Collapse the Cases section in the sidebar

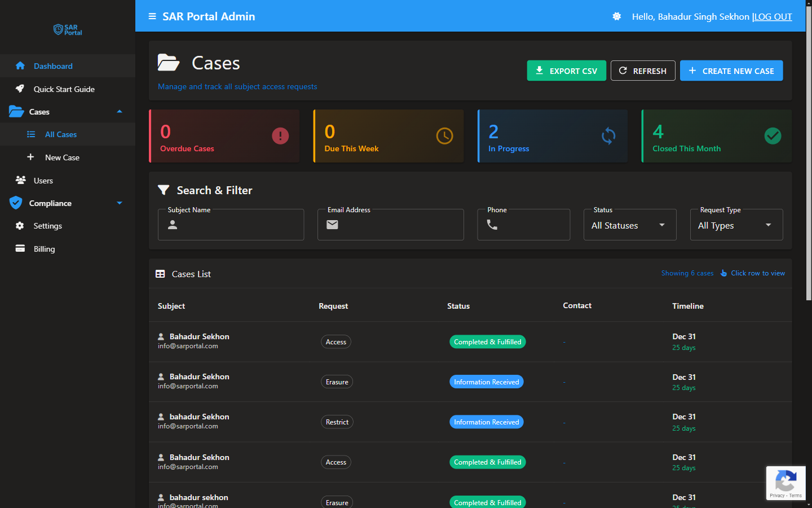pyautogui.click(x=119, y=112)
